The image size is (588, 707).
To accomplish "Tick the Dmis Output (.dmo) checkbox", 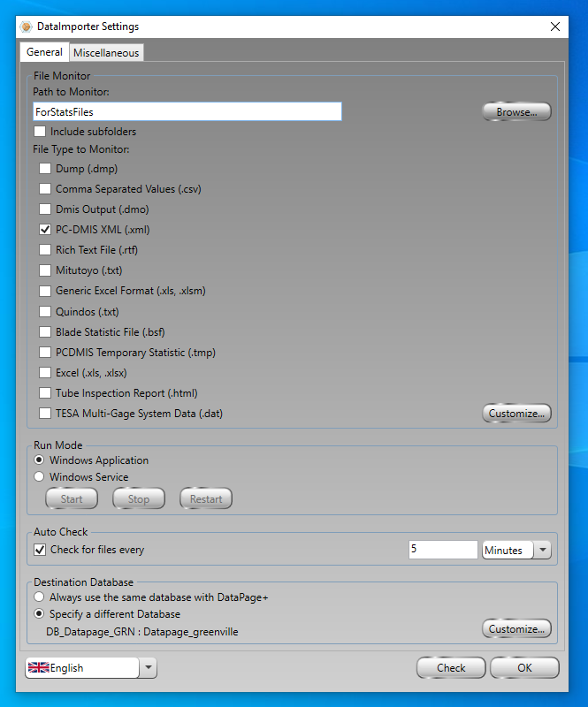I will coord(45,209).
